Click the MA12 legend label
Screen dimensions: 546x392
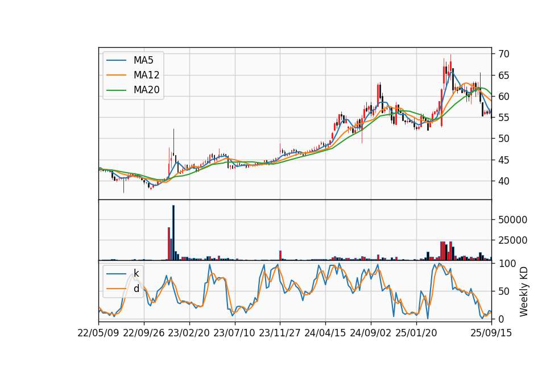(146, 75)
